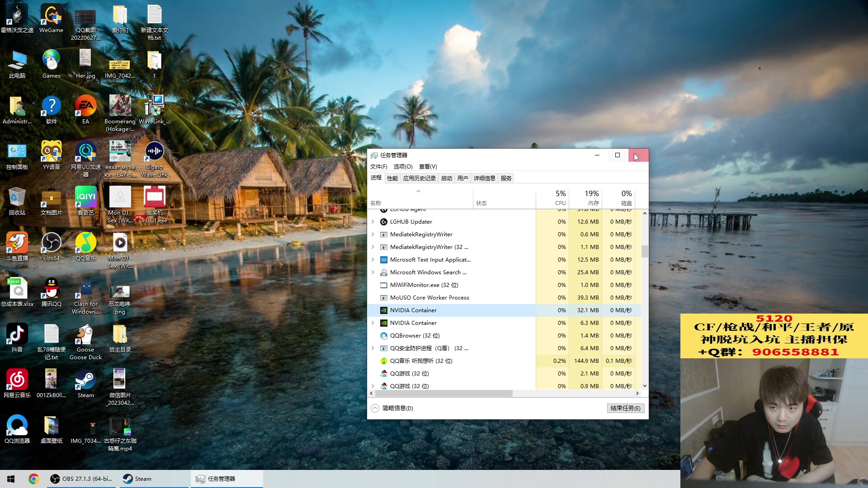Sort processes by 名称 column header

420,198
